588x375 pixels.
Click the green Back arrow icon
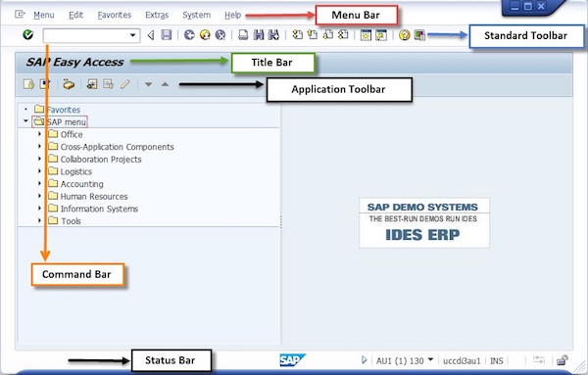pos(189,35)
